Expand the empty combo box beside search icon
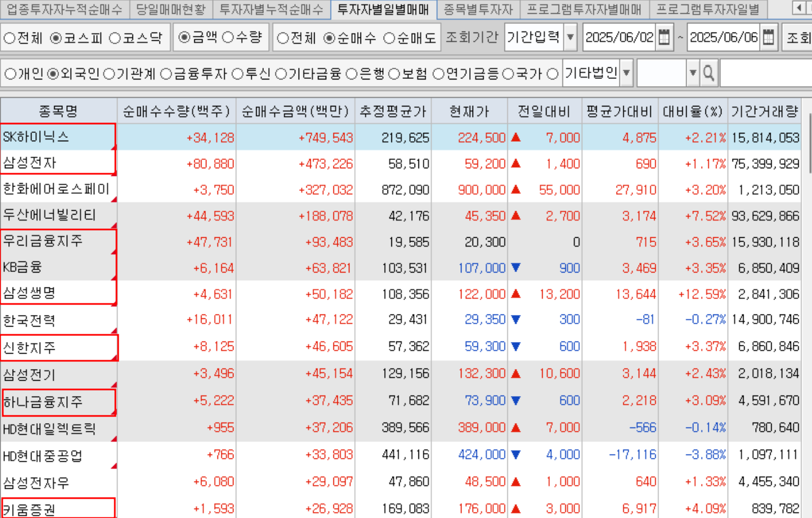Viewport: 812px width, 518px height. [693, 73]
